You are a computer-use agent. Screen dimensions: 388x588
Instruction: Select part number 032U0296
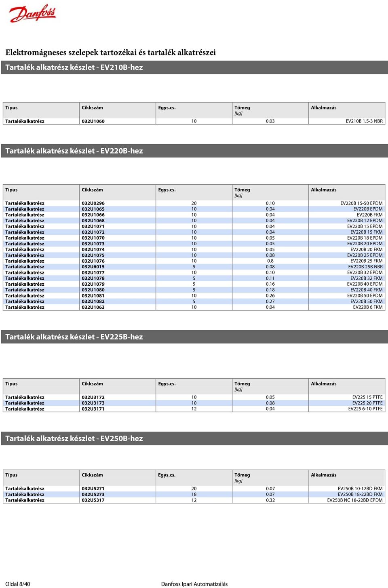pyautogui.click(x=93, y=203)
